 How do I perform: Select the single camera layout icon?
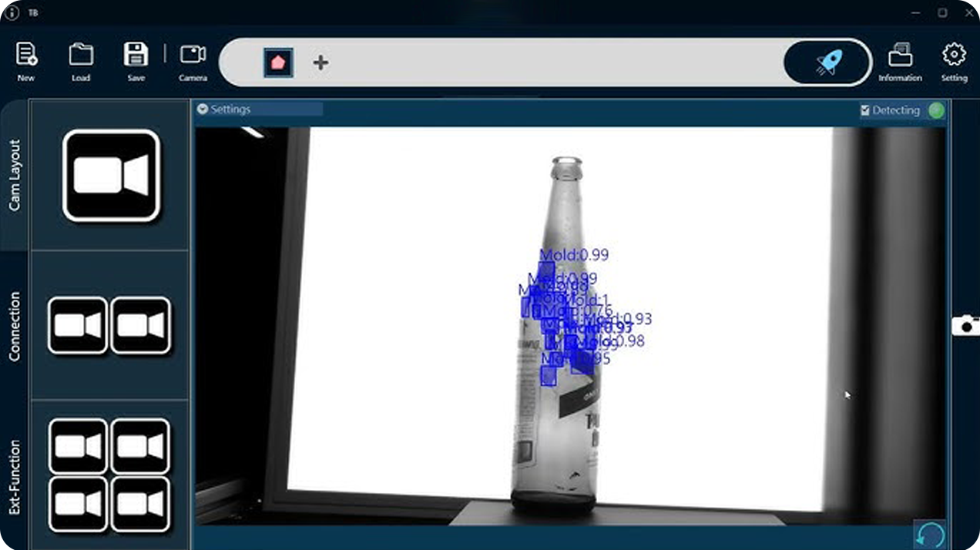click(x=110, y=176)
